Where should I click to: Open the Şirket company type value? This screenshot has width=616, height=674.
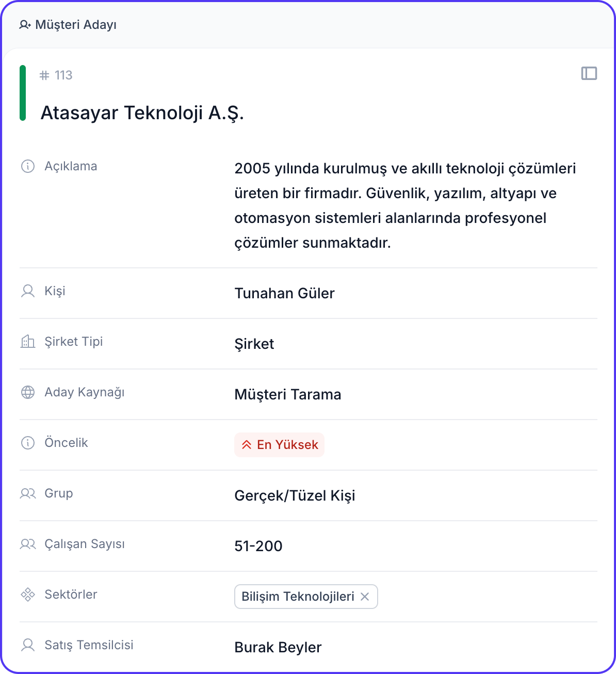tap(254, 344)
